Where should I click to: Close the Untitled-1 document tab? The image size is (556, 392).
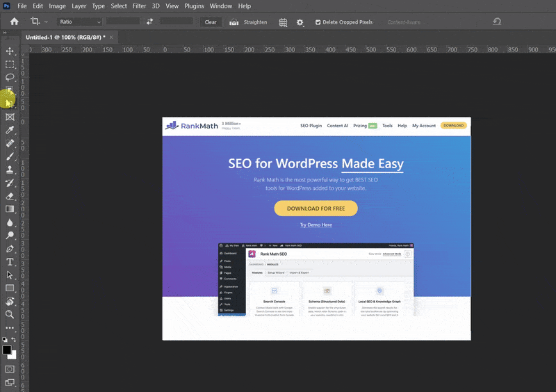111,38
